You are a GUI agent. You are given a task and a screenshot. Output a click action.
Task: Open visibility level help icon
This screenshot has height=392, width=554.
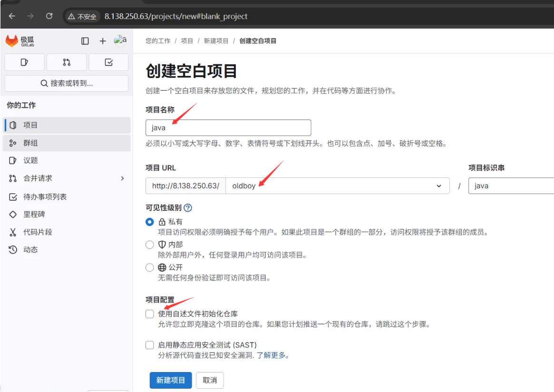click(188, 208)
